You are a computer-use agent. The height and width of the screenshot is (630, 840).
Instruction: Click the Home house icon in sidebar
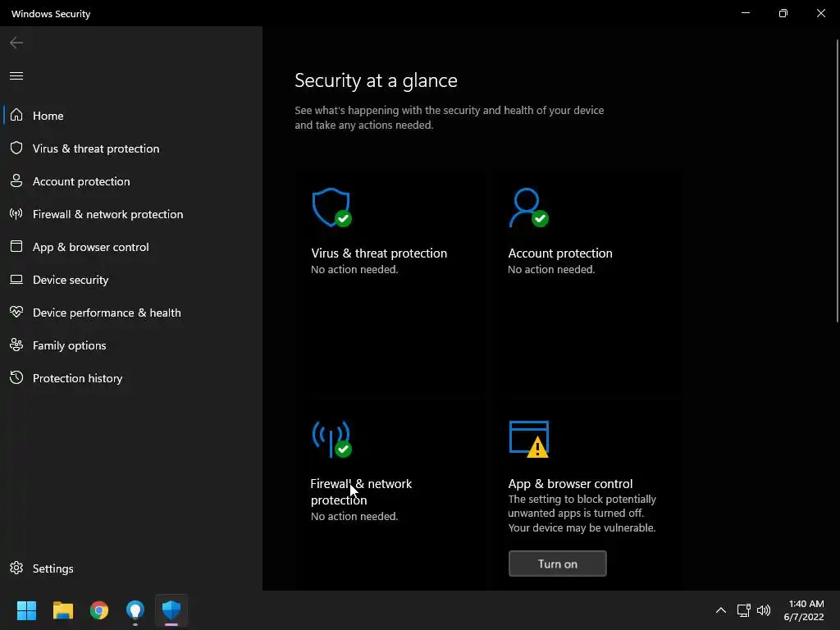click(x=16, y=115)
